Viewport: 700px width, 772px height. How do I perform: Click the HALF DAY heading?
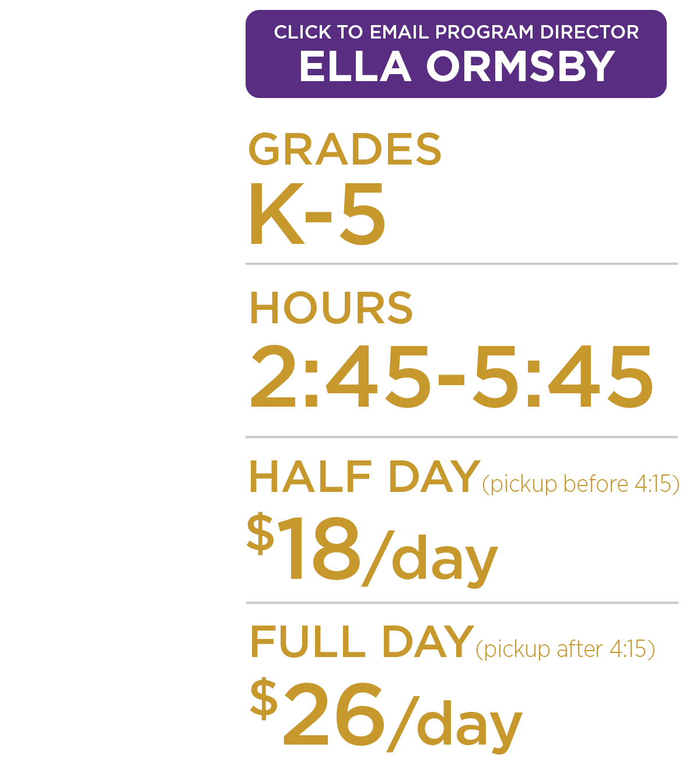(x=365, y=477)
